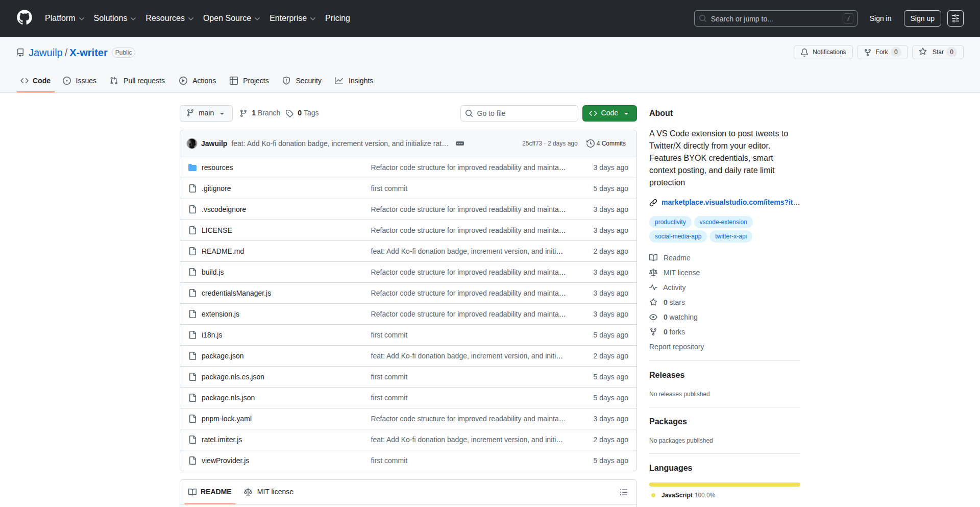Fork the X-writer repository
The width and height of the screenshot is (980, 507).
tap(881, 52)
